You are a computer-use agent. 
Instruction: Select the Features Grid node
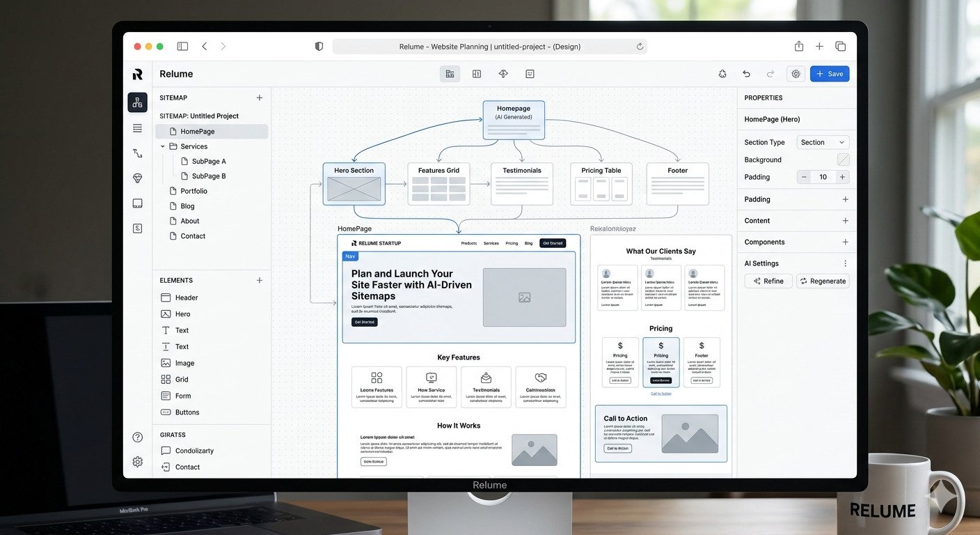[x=438, y=184]
